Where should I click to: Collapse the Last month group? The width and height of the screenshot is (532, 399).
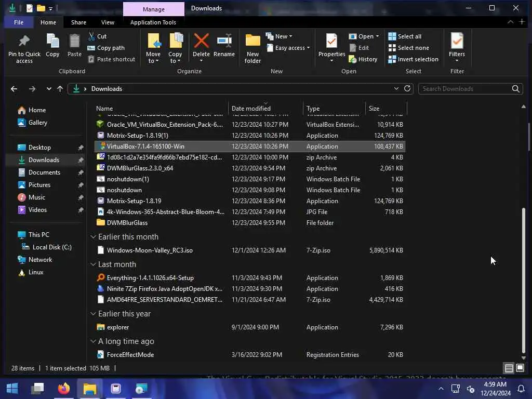point(93,264)
